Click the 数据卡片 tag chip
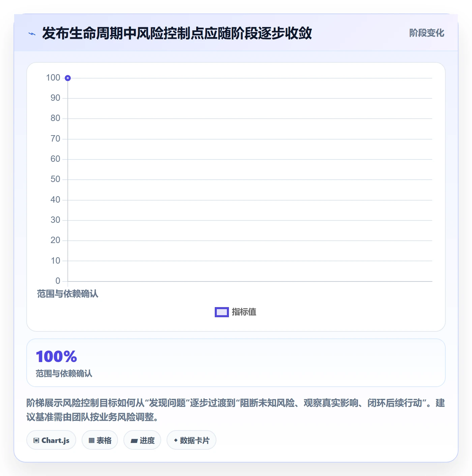This screenshot has height=476, width=472. tap(191, 440)
